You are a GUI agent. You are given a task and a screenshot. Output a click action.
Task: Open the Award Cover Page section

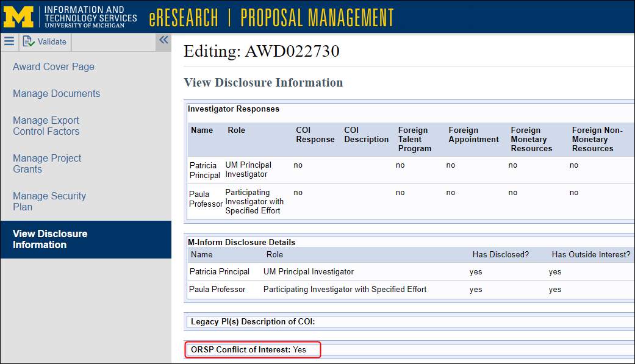click(x=53, y=66)
